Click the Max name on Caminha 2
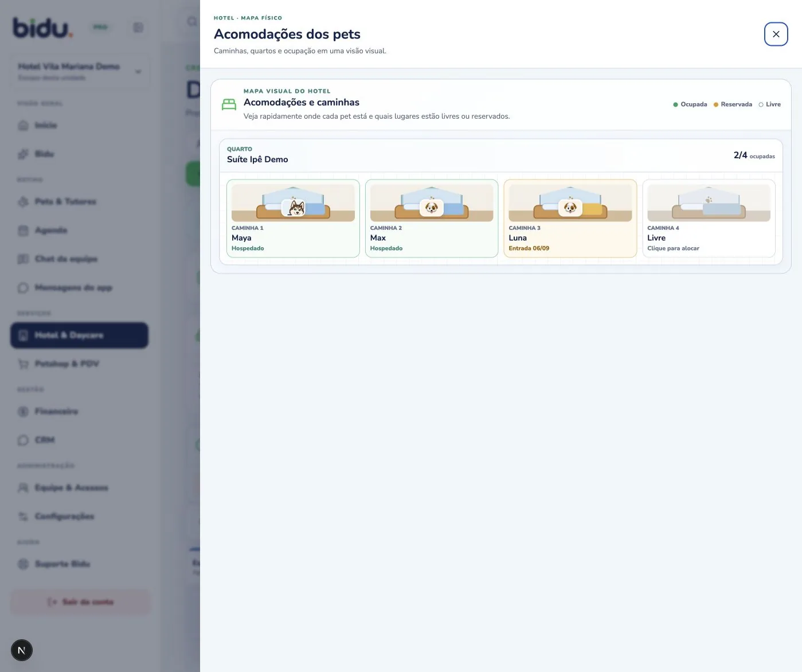The width and height of the screenshot is (802, 672). (x=378, y=238)
